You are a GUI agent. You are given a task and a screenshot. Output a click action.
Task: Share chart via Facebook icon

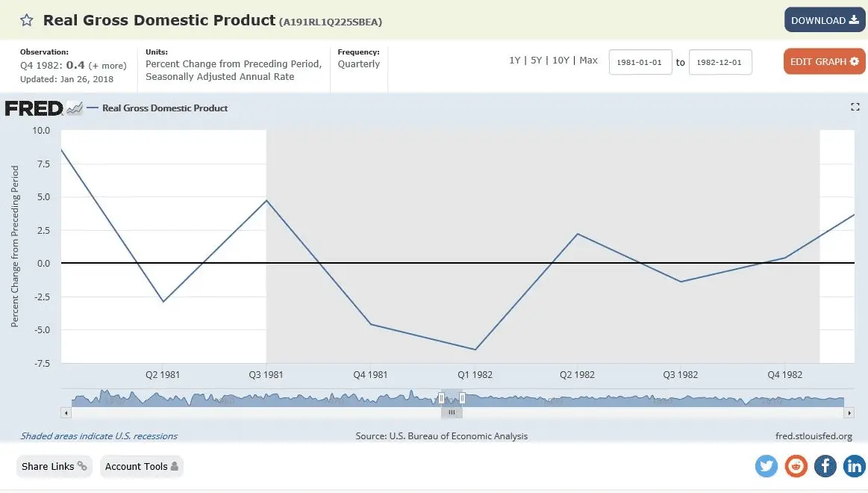tap(825, 467)
